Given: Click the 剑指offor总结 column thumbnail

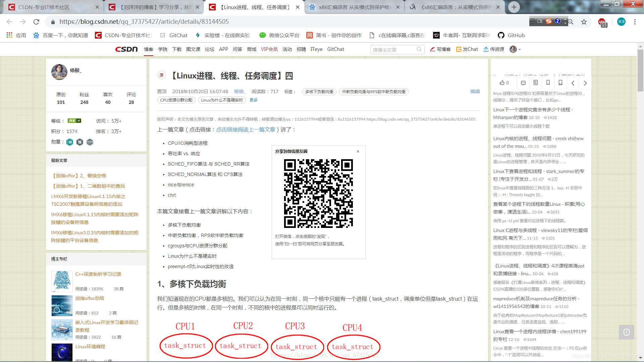Looking at the screenshot, I should click(x=62, y=305).
